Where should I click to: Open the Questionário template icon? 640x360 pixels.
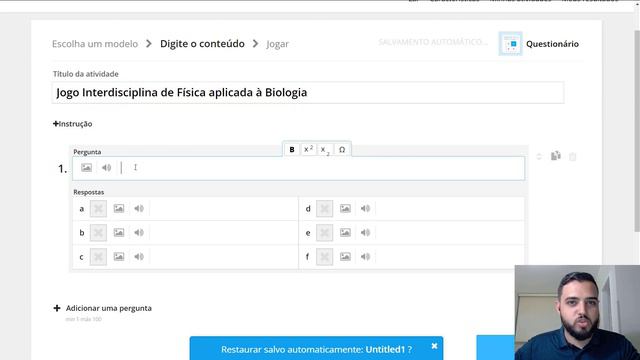pyautogui.click(x=510, y=44)
